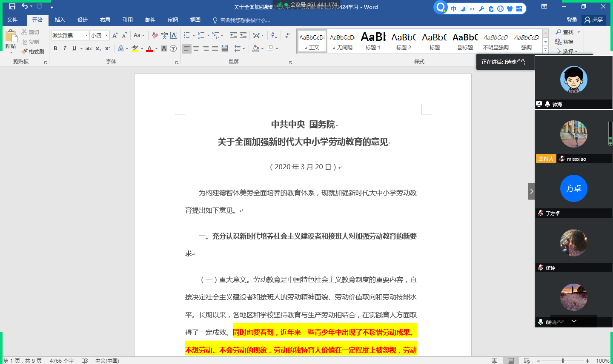Sort paragraphs with the A-Z icon
Image resolution: width=613 pixels, height=364 pixels.
click(x=274, y=35)
